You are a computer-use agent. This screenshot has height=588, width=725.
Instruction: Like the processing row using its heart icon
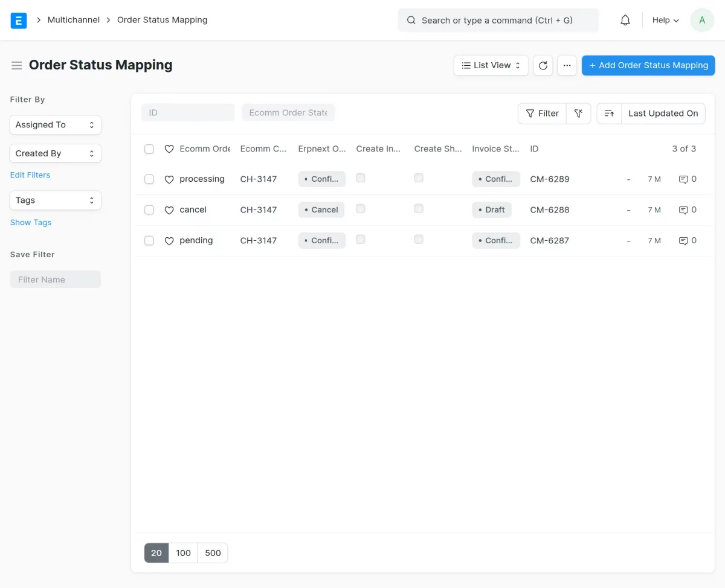pyautogui.click(x=169, y=179)
